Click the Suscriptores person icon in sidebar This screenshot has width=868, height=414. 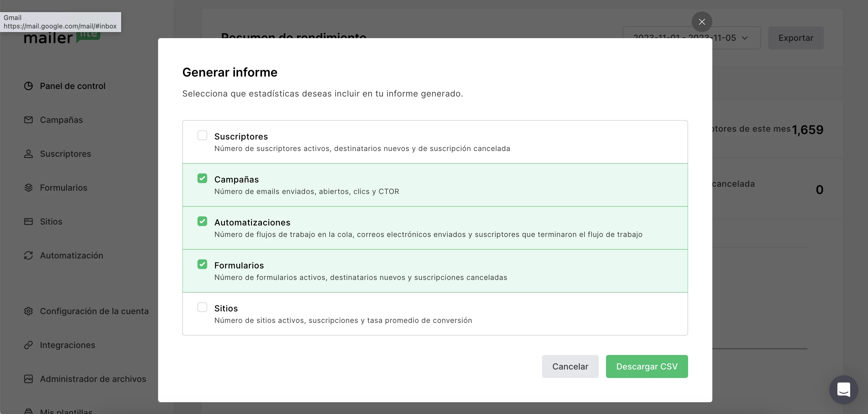pos(29,154)
